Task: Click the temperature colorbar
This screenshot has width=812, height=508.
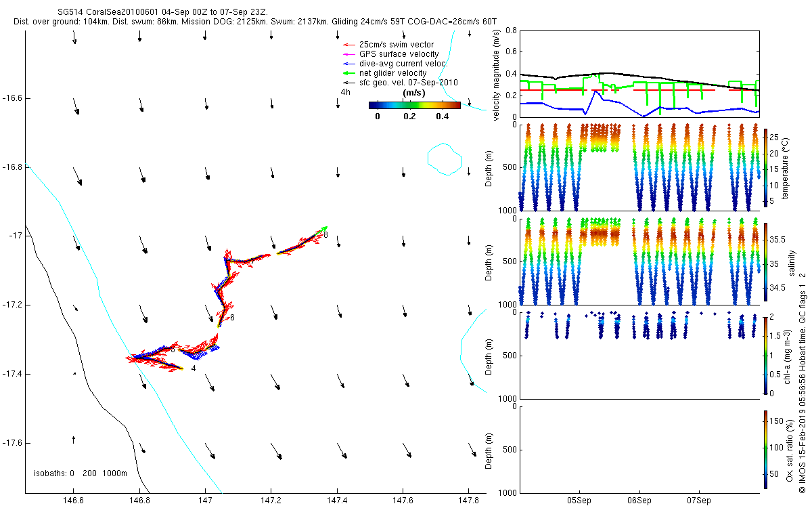Action: pyautogui.click(x=765, y=167)
